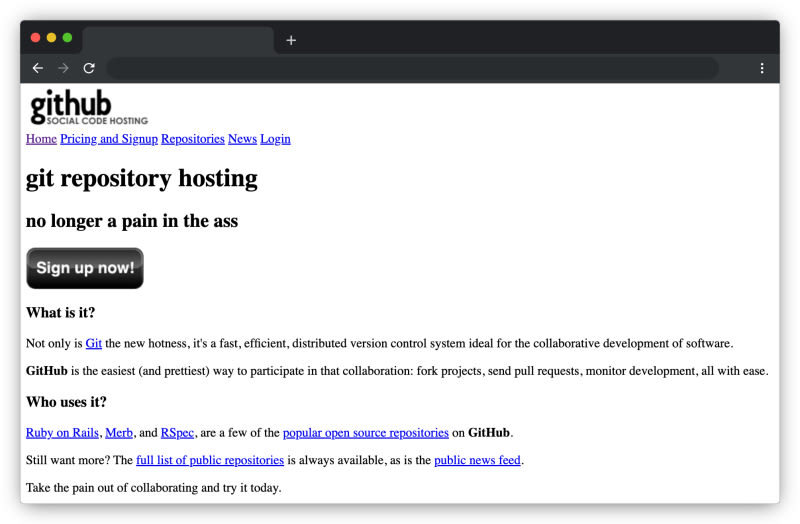Open the Pricing and Signup link
The height and width of the screenshot is (524, 800).
point(109,139)
